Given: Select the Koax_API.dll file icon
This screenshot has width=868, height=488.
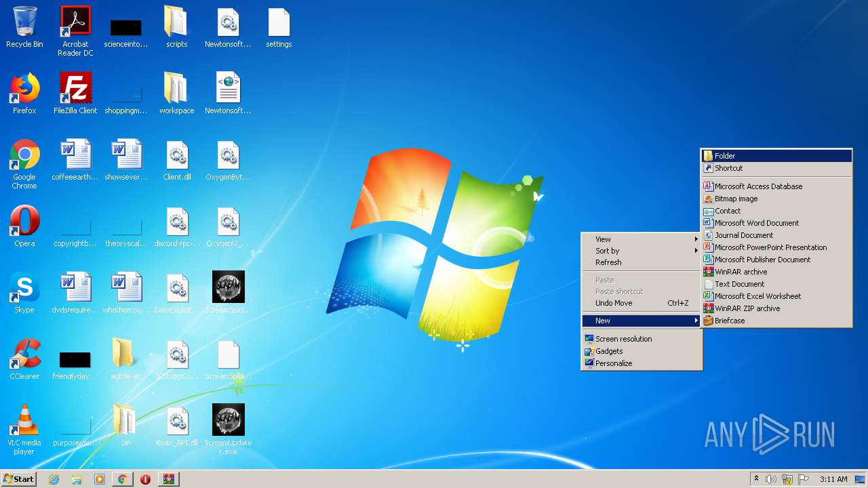Looking at the screenshot, I should point(177,426).
